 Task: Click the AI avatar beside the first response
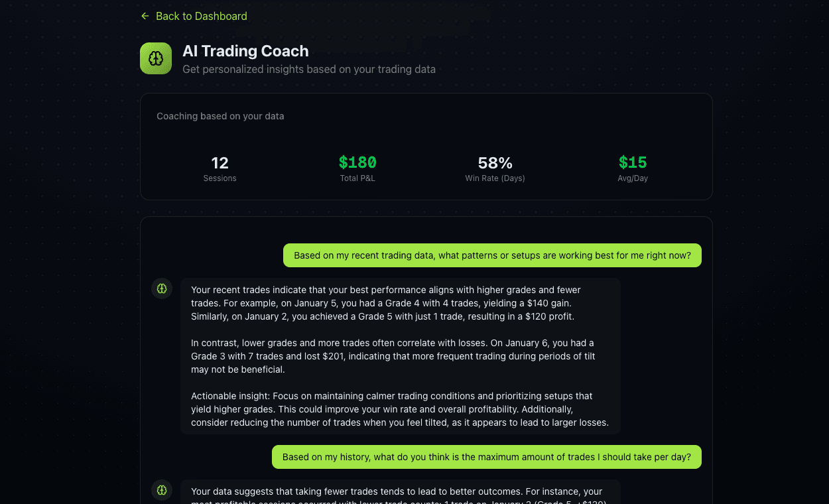click(x=162, y=288)
